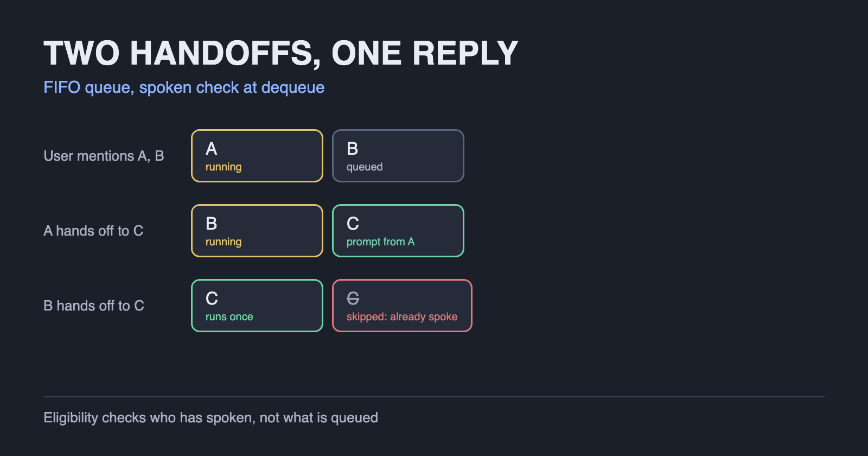Screen dimensions: 868x456
Task: Click the FIFO queue subtitle text
Action: coord(184,87)
